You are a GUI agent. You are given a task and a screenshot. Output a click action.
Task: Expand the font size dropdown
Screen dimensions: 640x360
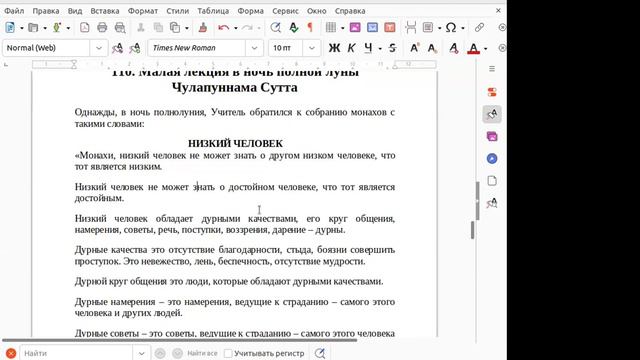[312, 48]
